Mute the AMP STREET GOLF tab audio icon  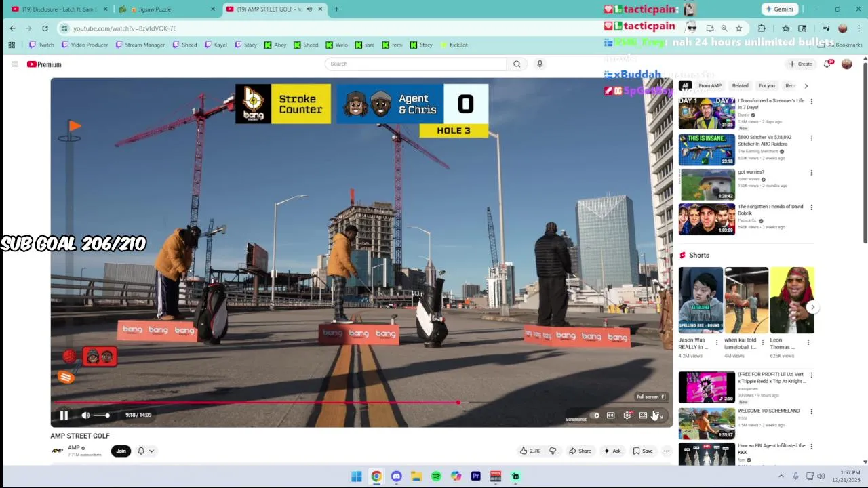309,9
